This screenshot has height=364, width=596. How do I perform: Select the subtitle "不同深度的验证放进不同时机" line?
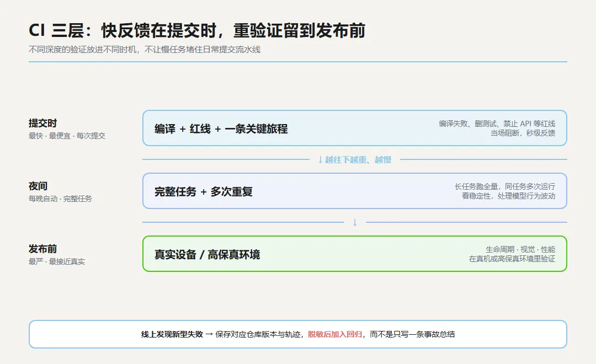145,50
